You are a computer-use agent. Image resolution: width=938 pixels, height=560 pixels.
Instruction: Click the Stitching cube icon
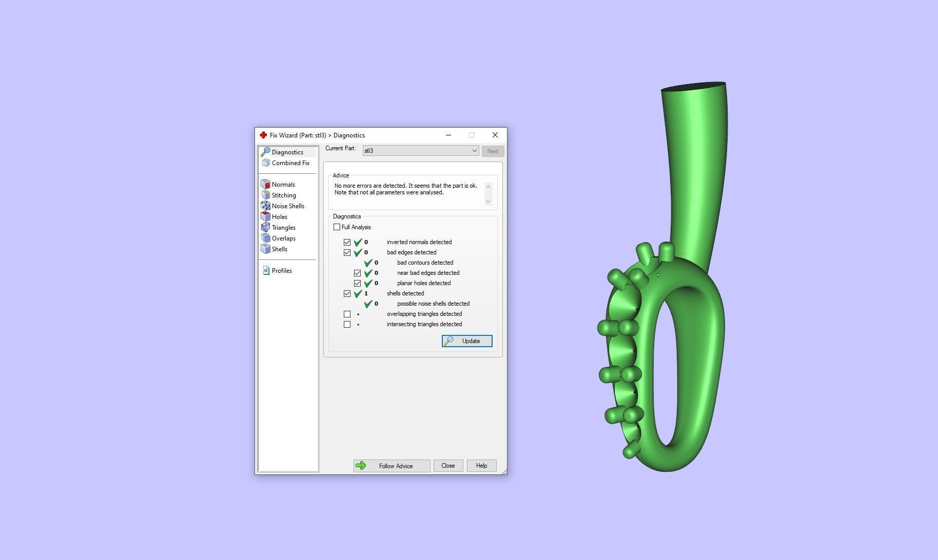pos(265,195)
